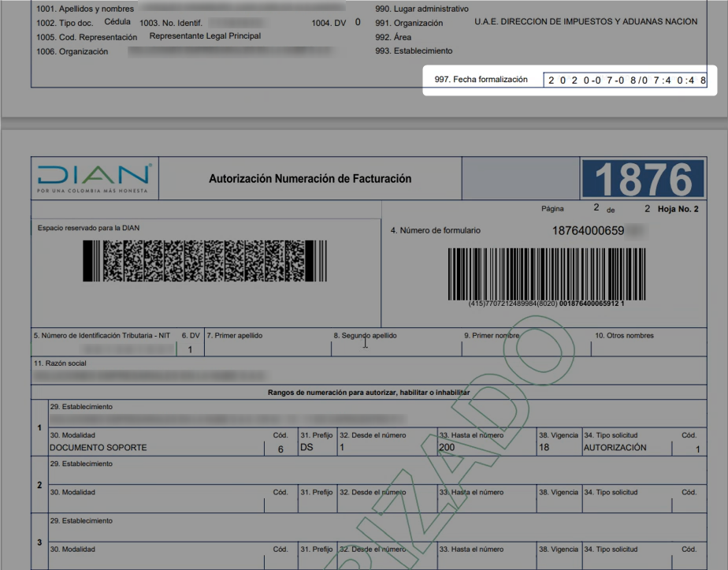Click the '7. Primer apellido' field
The height and width of the screenshot is (570, 728).
coord(268,342)
